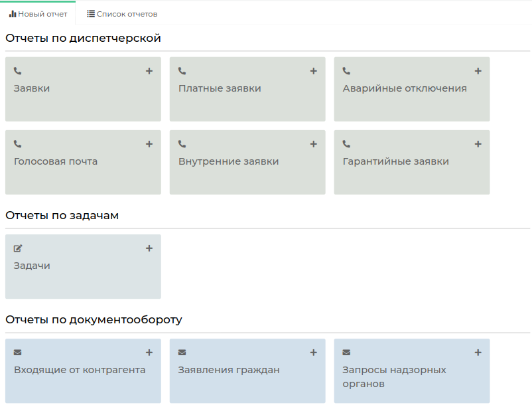Click the Отчеты по задачам heading
This screenshot has width=532, height=409.
(62, 215)
